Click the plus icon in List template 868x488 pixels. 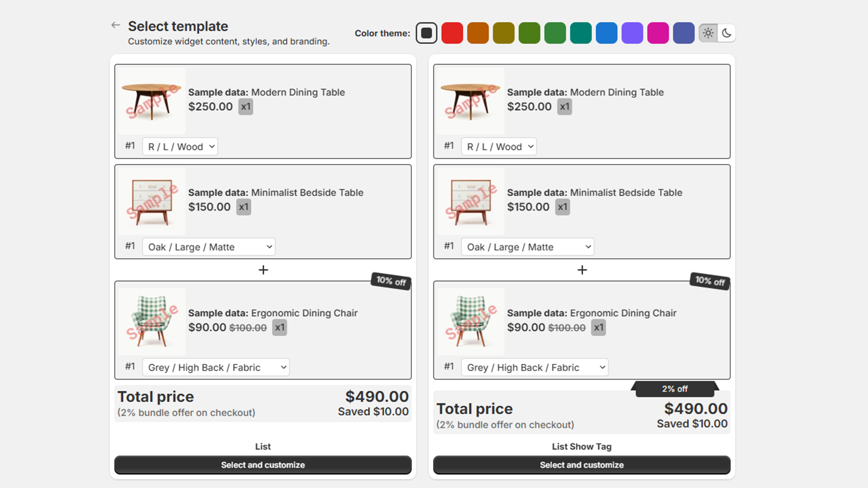pyautogui.click(x=263, y=269)
